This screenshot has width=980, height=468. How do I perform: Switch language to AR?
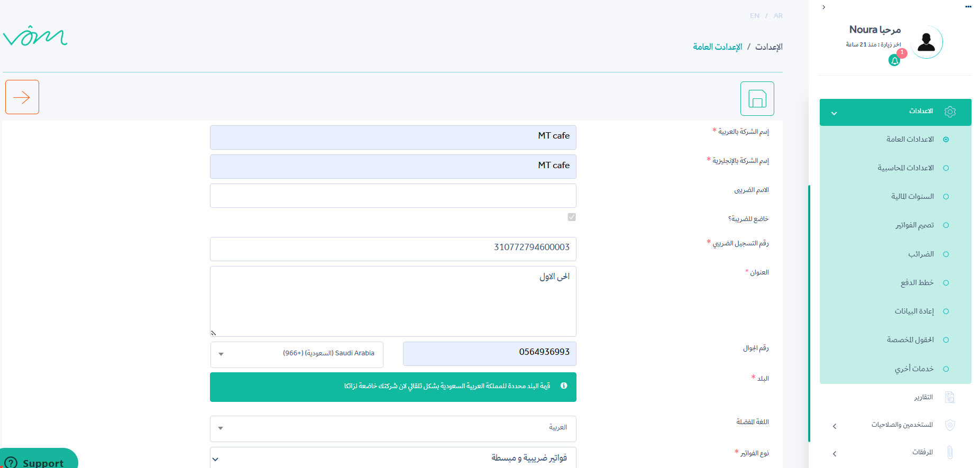coord(778,16)
